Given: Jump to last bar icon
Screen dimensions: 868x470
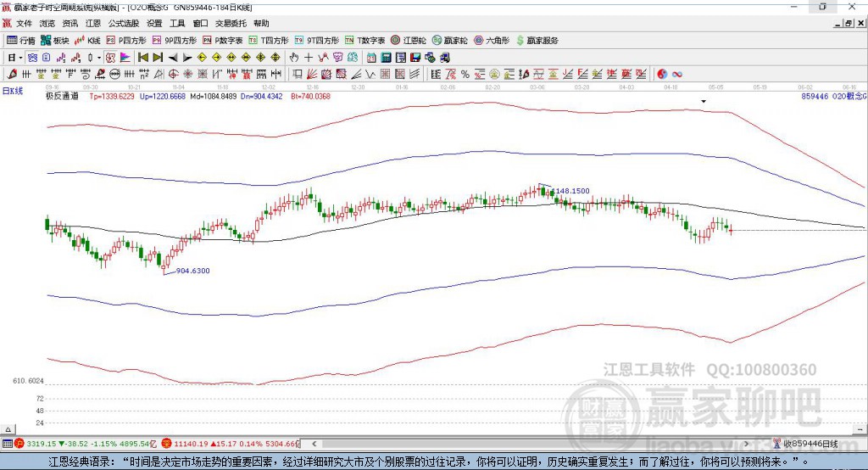Looking at the screenshot, I should 158,58.
